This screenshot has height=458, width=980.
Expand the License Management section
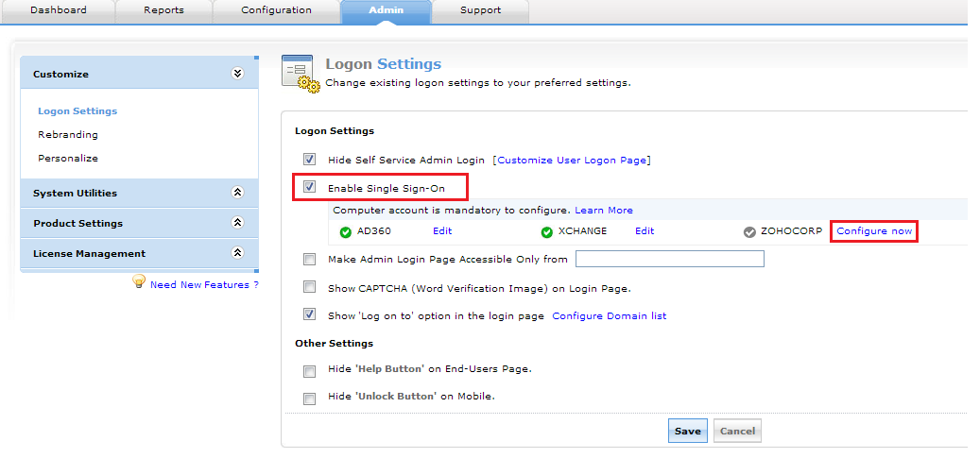[237, 253]
